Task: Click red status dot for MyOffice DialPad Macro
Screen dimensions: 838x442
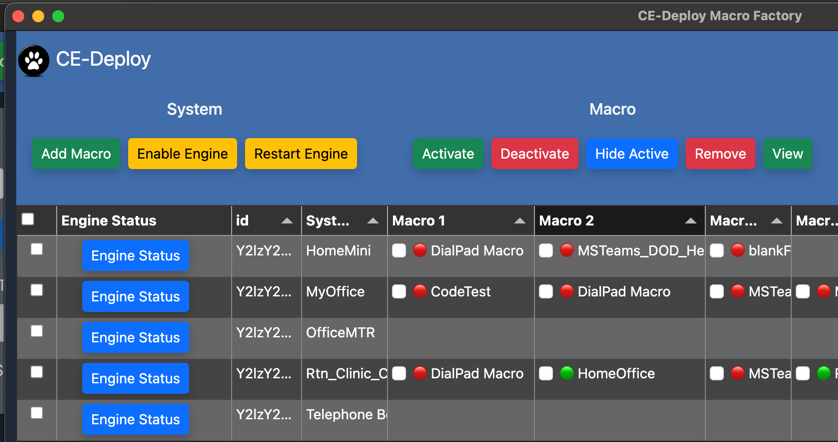Action: click(567, 292)
